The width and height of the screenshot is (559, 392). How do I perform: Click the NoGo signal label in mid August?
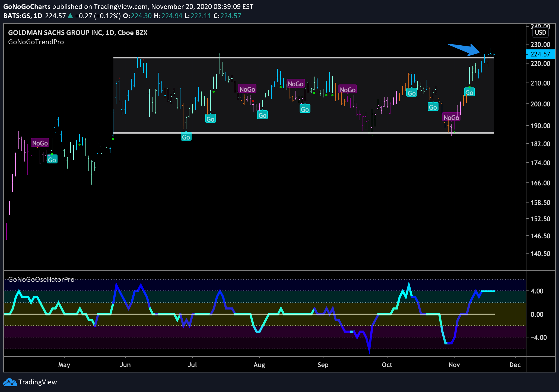(x=296, y=84)
